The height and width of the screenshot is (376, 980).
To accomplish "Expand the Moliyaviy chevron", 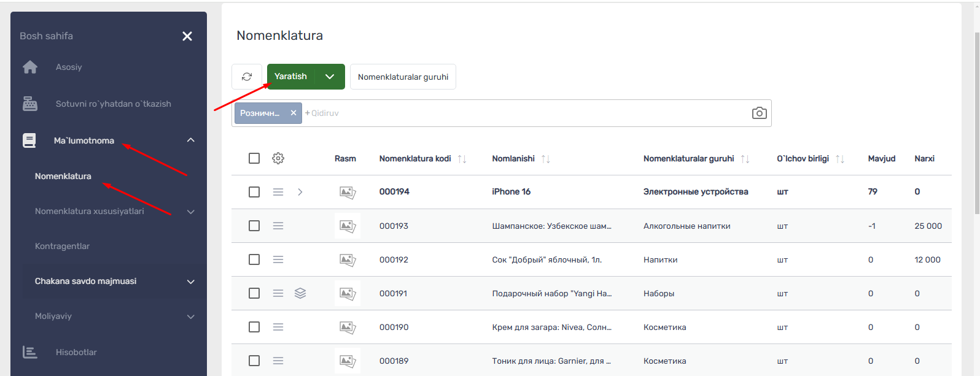I will point(191,317).
